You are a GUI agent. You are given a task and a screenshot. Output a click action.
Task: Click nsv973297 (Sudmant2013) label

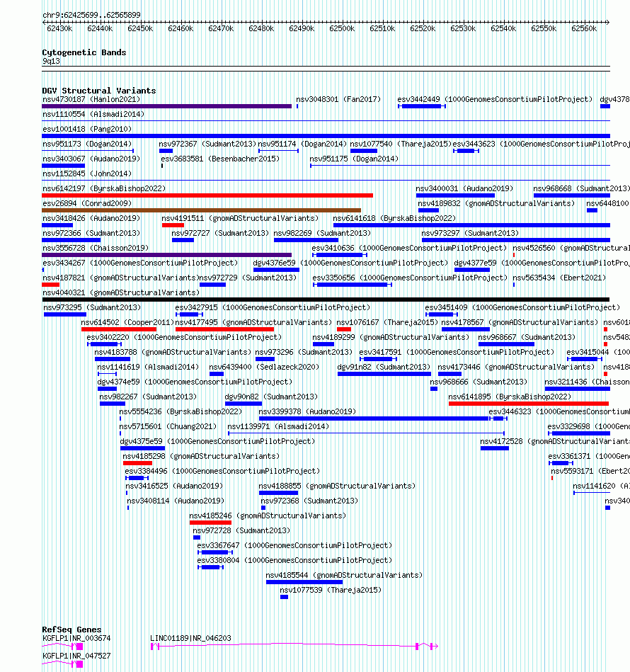[x=470, y=233]
